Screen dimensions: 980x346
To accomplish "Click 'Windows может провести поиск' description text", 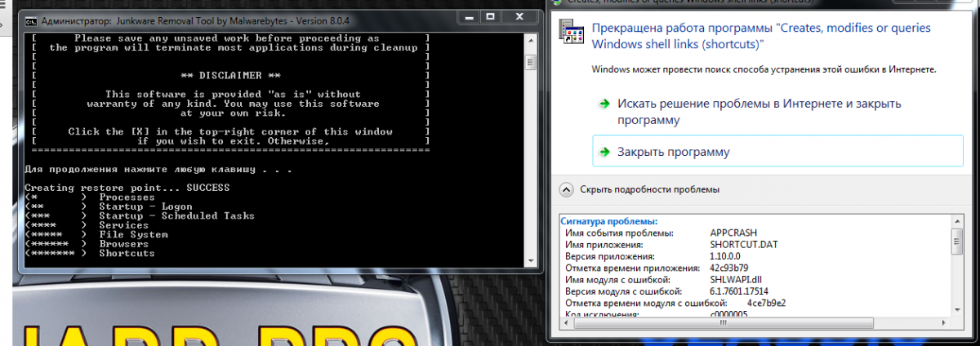I will (x=764, y=69).
